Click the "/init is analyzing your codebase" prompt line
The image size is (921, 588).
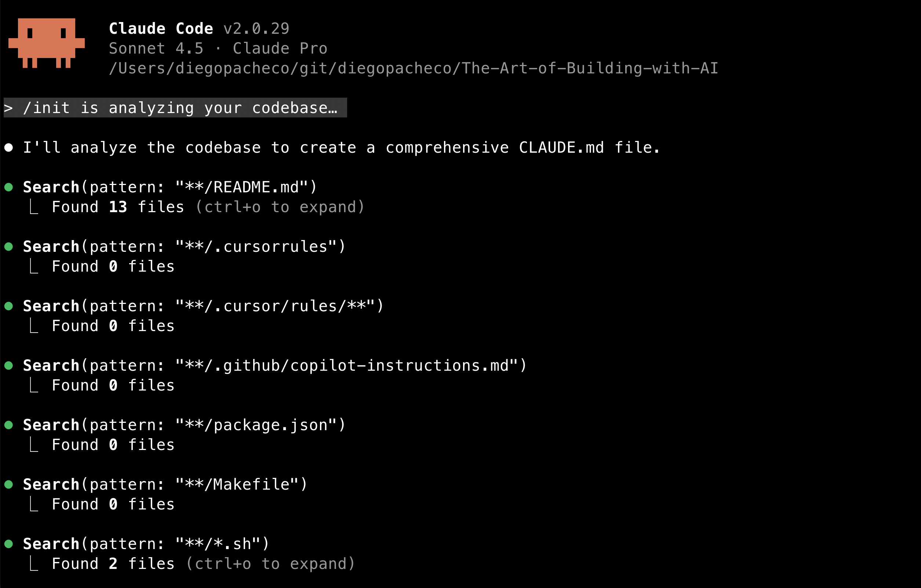[x=175, y=108]
